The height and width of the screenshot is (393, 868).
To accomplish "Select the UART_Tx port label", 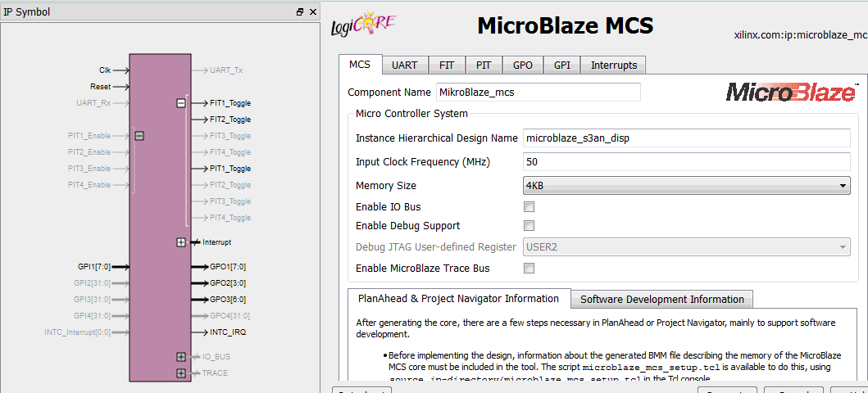I will pos(226,70).
